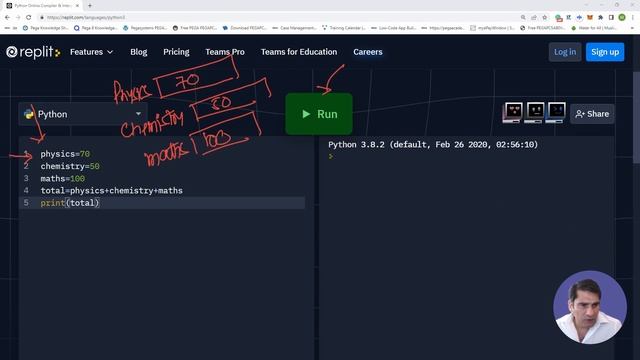Select the Python Online Compiler browser tab
Screen dimensions: 640x360
[42, 6]
